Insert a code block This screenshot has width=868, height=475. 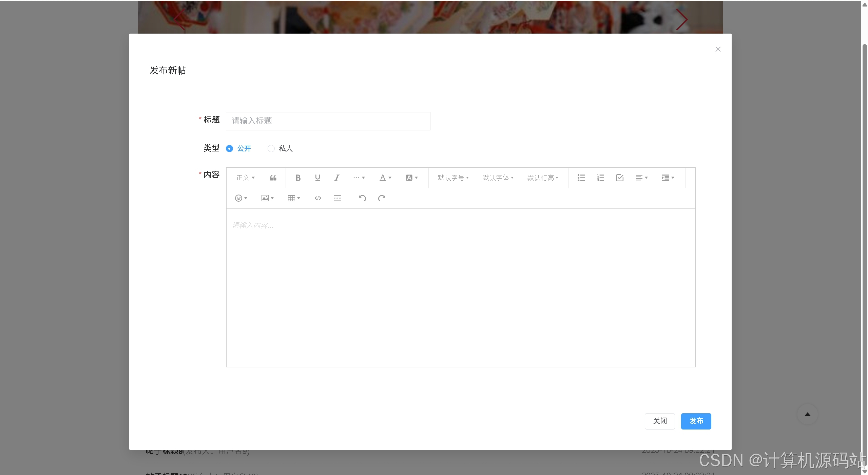[318, 198]
